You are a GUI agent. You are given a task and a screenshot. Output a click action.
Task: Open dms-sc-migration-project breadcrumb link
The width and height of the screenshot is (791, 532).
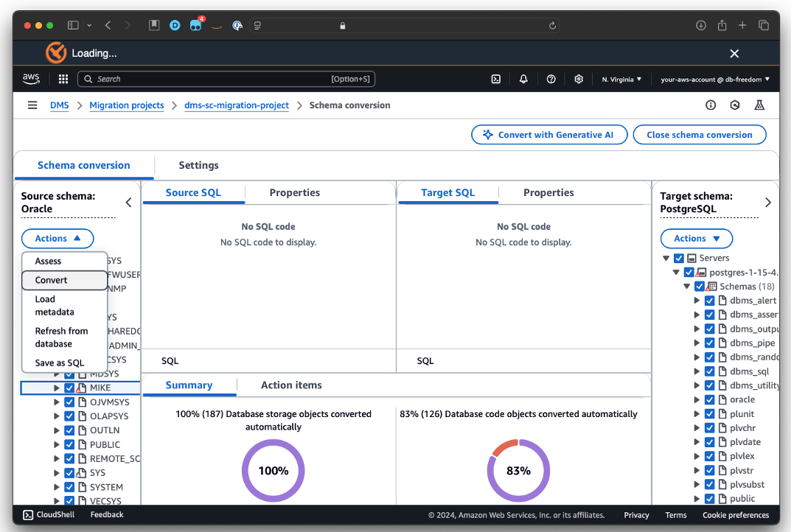237,105
